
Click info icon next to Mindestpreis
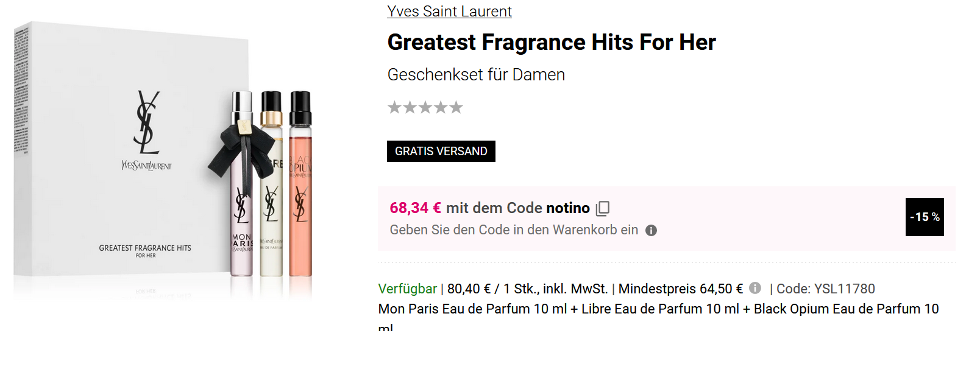coord(755,288)
